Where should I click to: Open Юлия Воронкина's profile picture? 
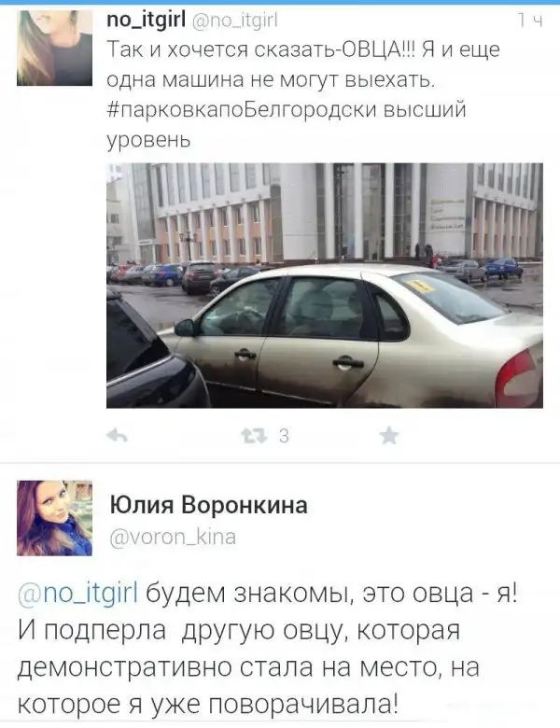point(54,518)
